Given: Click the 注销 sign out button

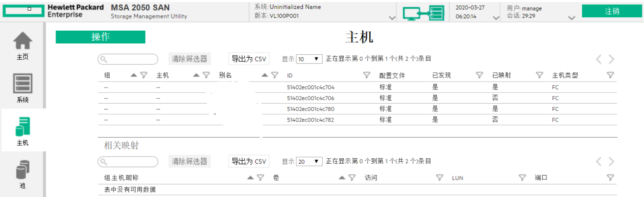Looking at the screenshot, I should coord(612,11).
